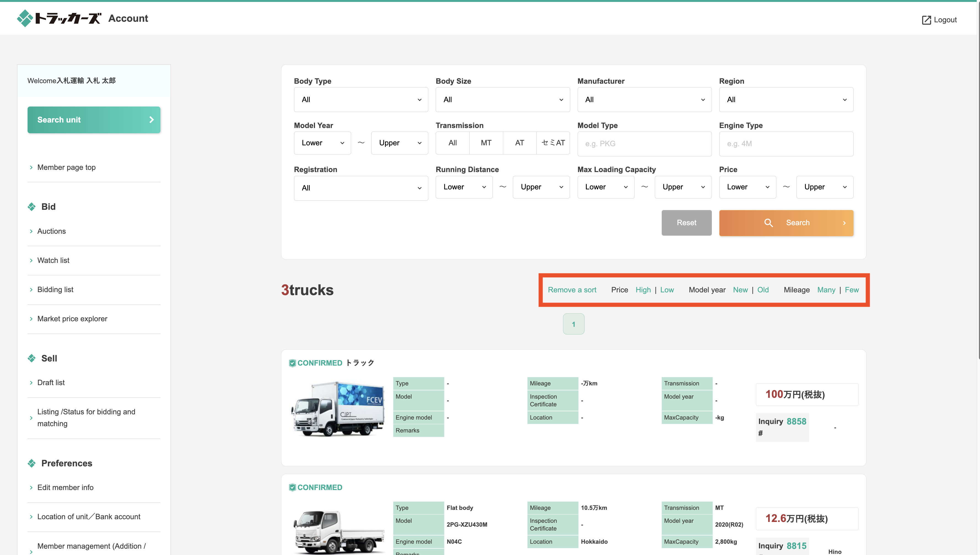Click the Preferences section diamond icon
Image resolution: width=980 pixels, height=555 pixels.
tap(32, 463)
